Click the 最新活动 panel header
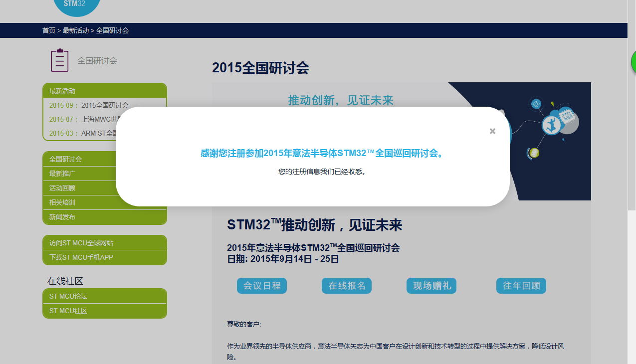The image size is (636, 364). pyautogui.click(x=105, y=91)
